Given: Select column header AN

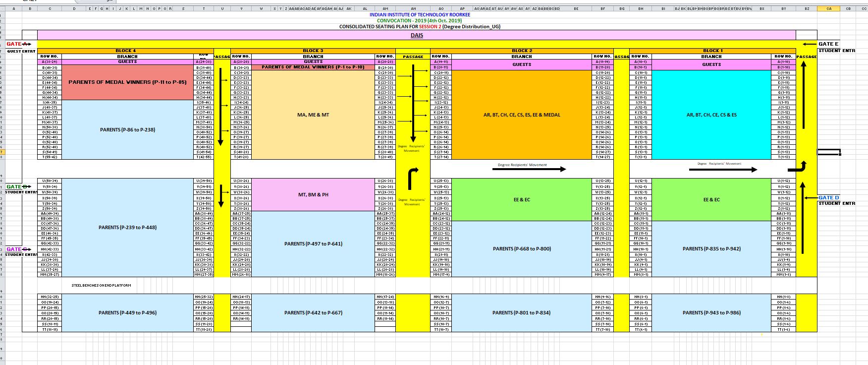Looking at the screenshot, I should tap(413, 8).
